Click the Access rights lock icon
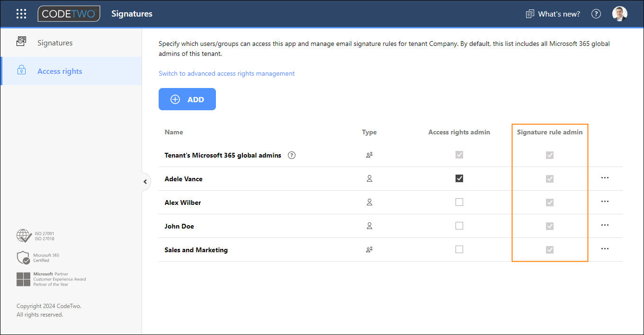Image resolution: width=644 pixels, height=335 pixels. [x=21, y=71]
